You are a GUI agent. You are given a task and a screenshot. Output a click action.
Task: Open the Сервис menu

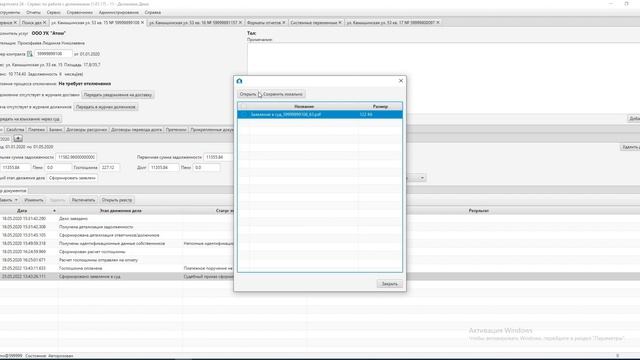(x=53, y=13)
